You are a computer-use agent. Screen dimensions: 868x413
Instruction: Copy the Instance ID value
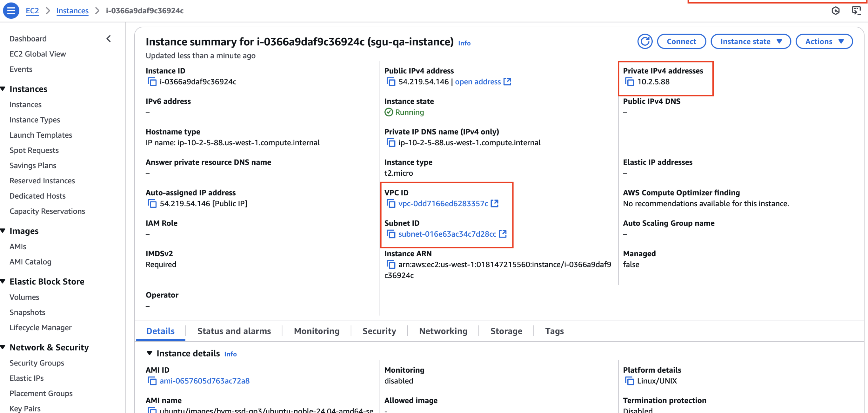pos(152,82)
